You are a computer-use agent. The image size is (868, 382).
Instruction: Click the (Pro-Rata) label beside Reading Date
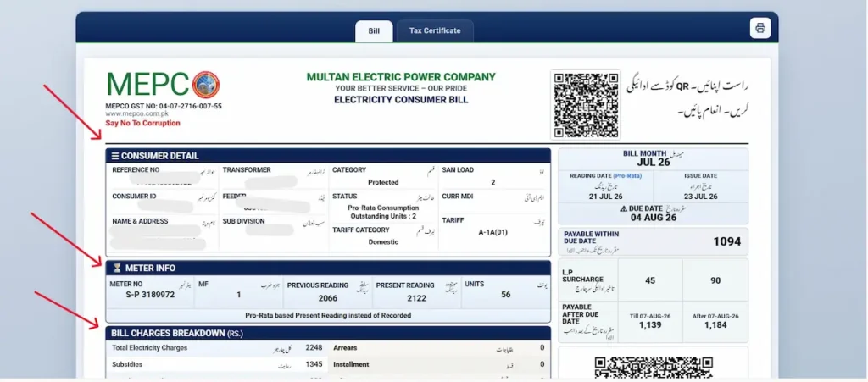626,176
